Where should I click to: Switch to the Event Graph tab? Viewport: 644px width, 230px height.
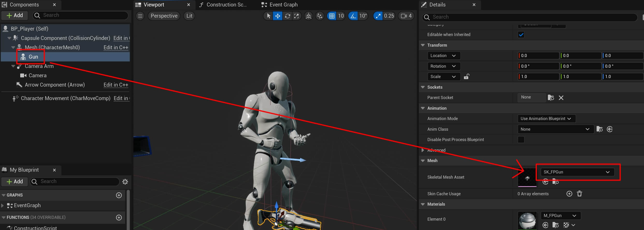283,5
